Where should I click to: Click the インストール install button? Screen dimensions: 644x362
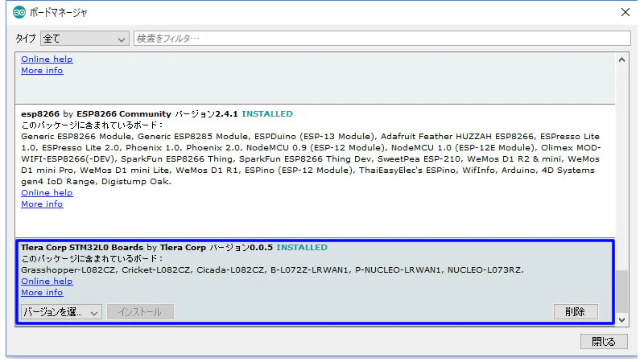coord(140,312)
